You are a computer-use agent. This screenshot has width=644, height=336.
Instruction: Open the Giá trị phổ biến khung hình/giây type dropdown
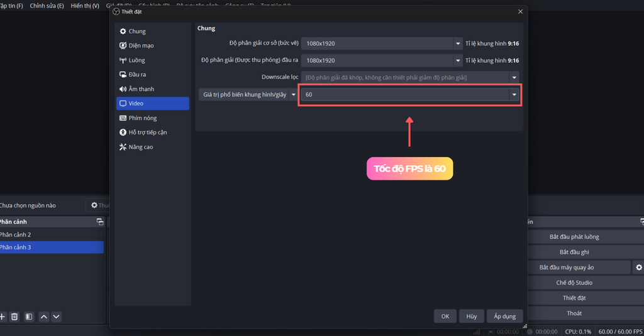(293, 95)
